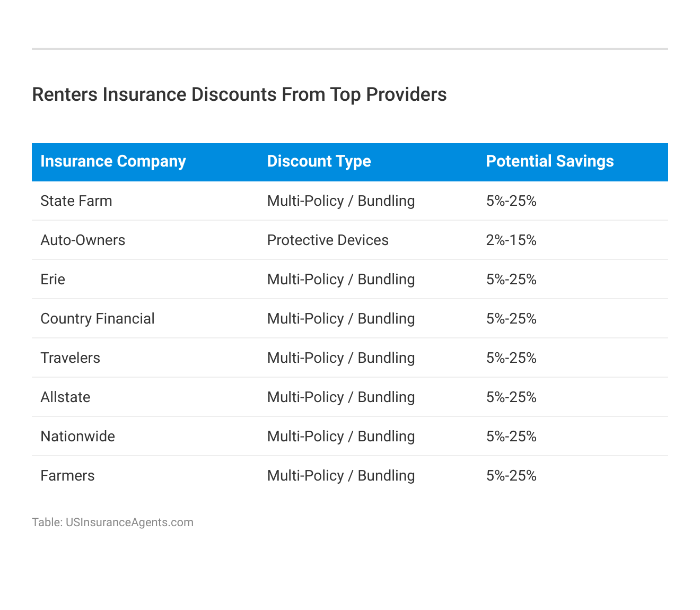The height and width of the screenshot is (610, 700).
Task: Select the Nationwide company cell
Action: coord(77,437)
